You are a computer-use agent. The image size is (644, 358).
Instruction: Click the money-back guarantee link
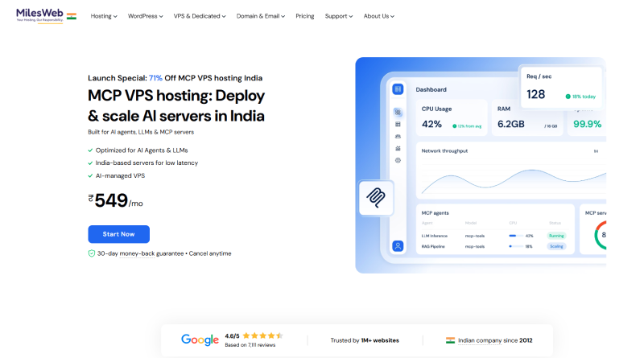click(137, 253)
